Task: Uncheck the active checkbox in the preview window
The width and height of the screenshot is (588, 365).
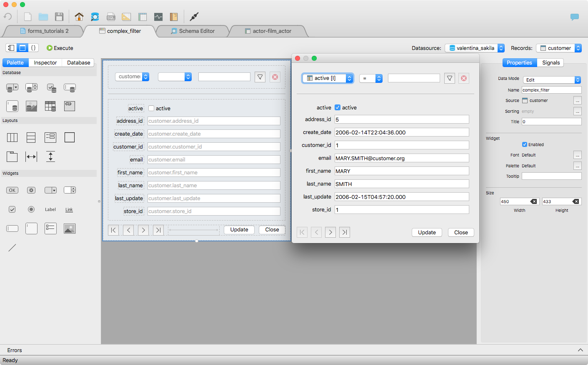Action: coord(338,107)
